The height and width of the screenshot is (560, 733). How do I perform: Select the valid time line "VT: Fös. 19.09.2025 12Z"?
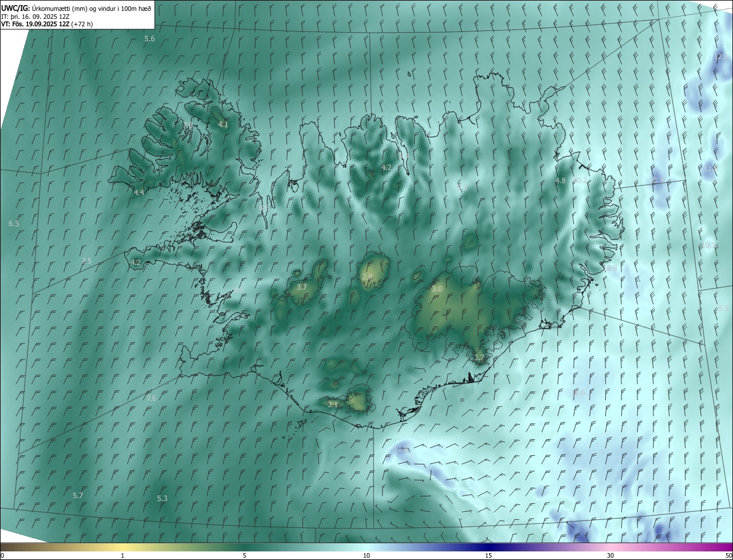point(35,24)
